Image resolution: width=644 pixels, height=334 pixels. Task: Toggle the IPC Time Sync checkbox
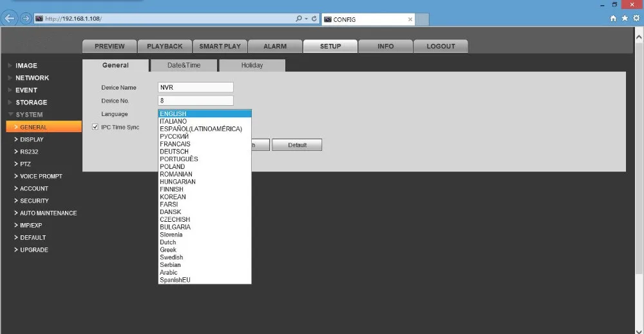[x=95, y=127]
